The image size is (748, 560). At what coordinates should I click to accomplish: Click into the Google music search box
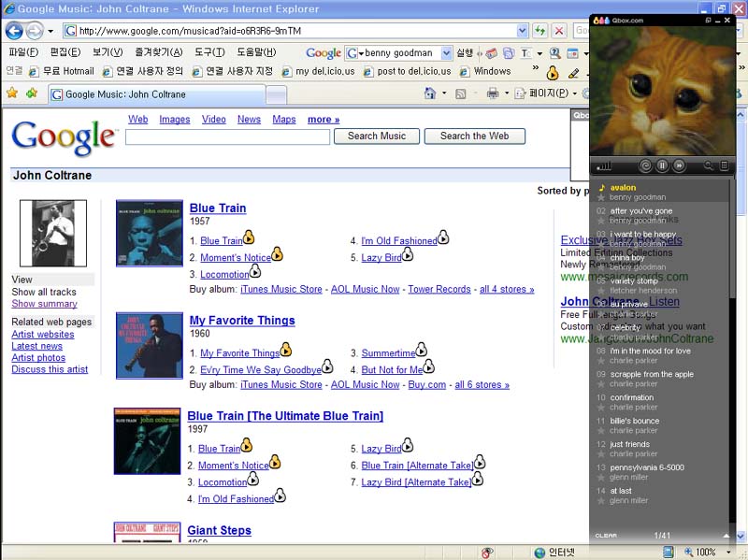[x=227, y=136]
